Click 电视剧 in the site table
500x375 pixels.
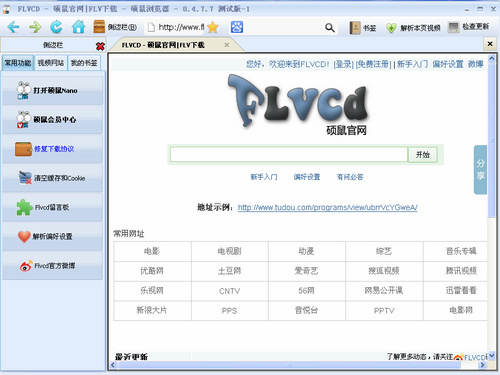(x=229, y=251)
